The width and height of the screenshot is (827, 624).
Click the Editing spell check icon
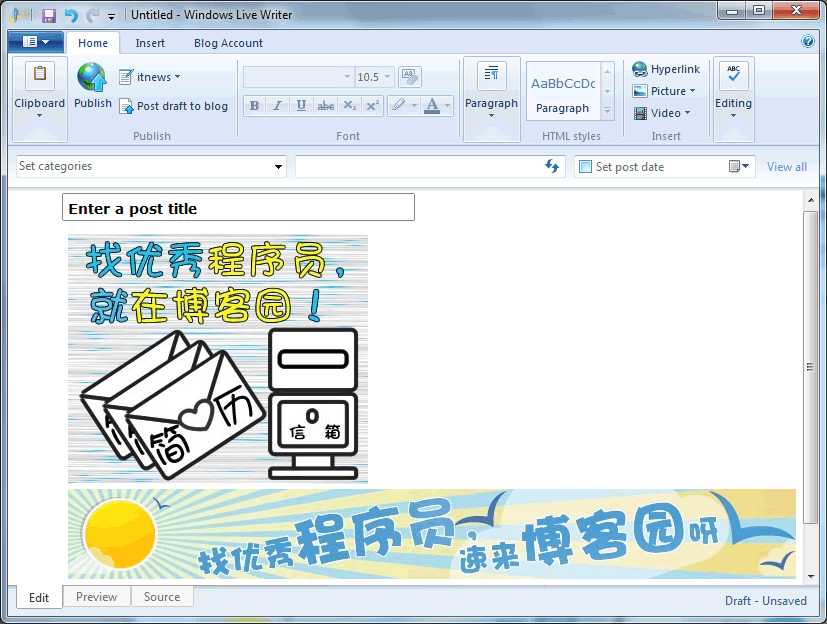pos(733,75)
